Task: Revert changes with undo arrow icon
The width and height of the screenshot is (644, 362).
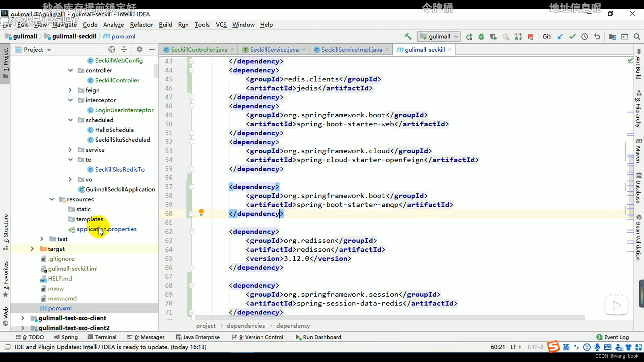Action: pos(597,37)
